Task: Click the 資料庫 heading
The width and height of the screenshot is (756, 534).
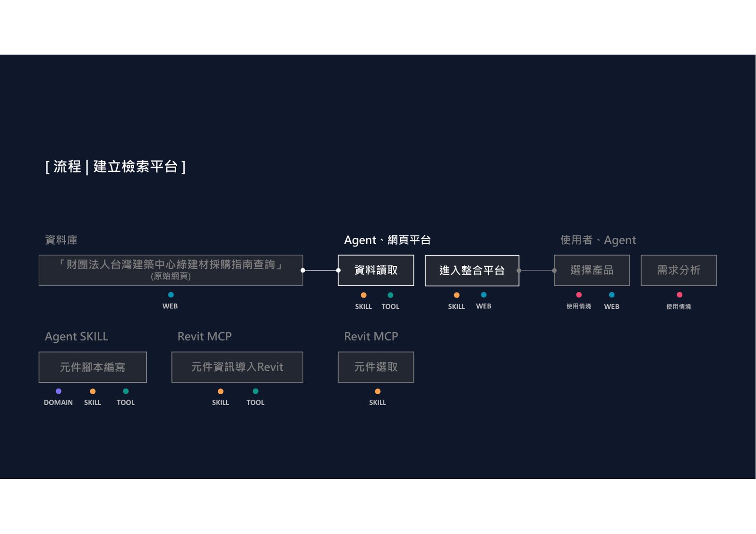Action: click(x=61, y=240)
